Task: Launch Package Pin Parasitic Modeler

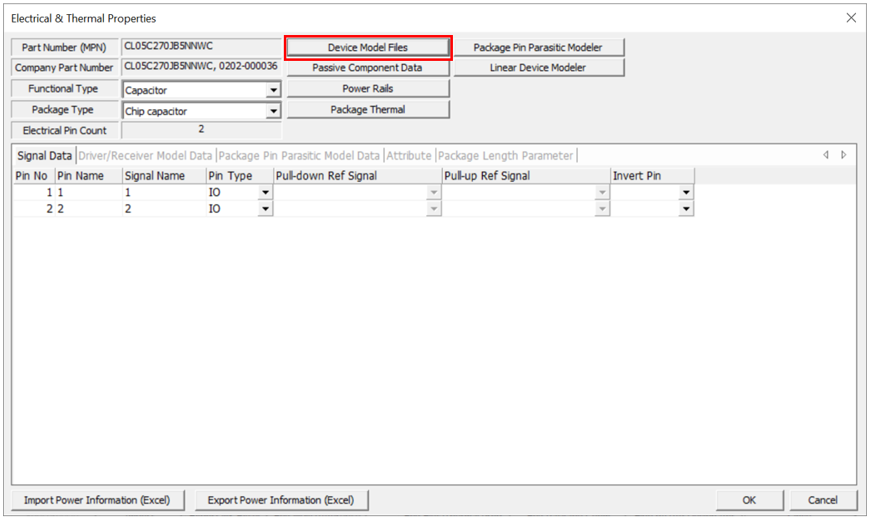Action: tap(538, 47)
